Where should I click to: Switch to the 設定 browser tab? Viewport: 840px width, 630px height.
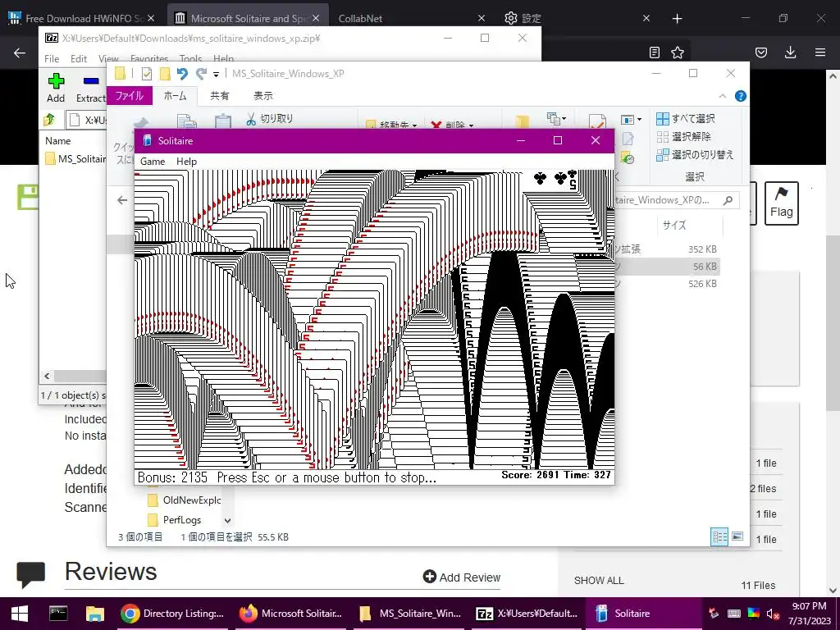577,18
